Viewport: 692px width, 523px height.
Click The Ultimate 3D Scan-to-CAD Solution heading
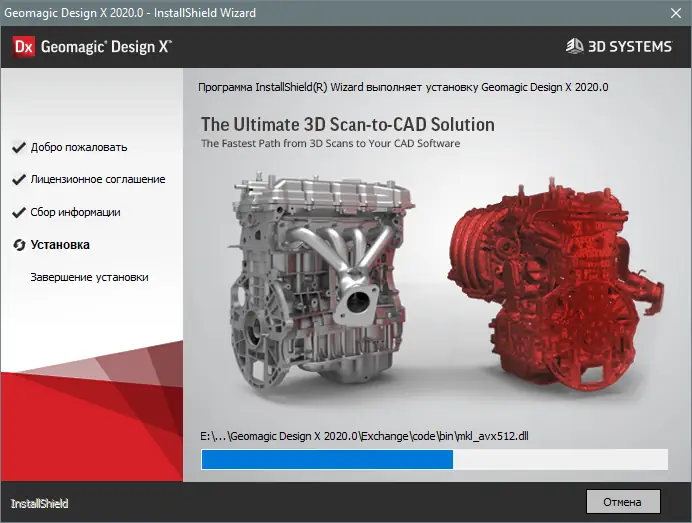click(348, 124)
